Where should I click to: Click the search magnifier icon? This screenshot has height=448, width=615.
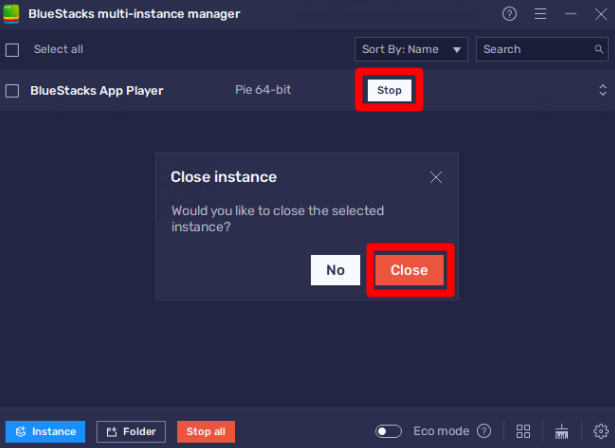click(x=599, y=49)
